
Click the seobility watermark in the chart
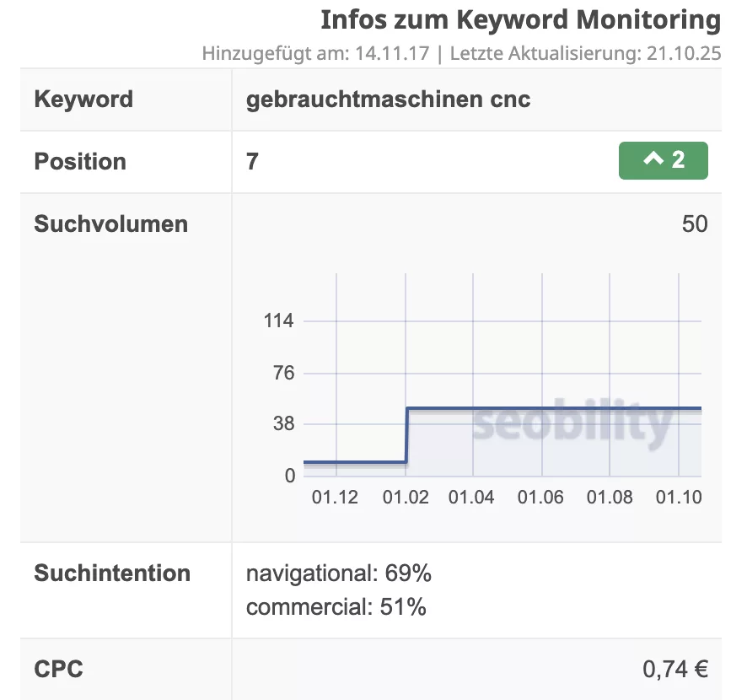[572, 422]
